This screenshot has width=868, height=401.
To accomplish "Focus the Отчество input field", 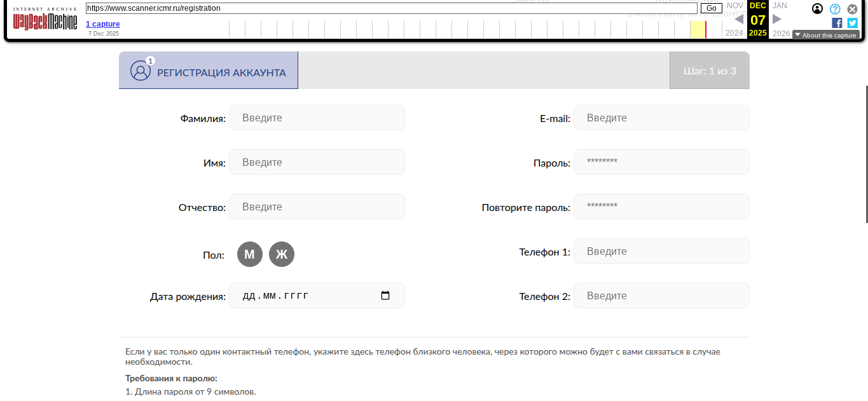I will (x=317, y=207).
